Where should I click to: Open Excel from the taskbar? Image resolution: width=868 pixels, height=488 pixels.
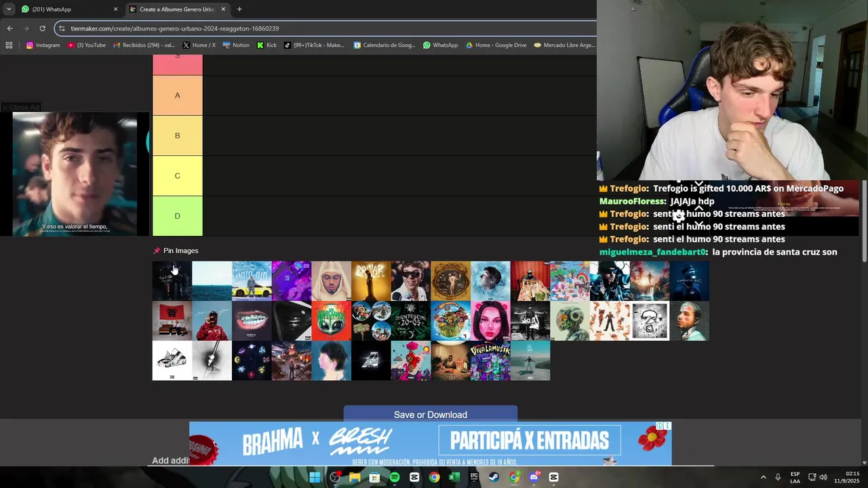[454, 477]
